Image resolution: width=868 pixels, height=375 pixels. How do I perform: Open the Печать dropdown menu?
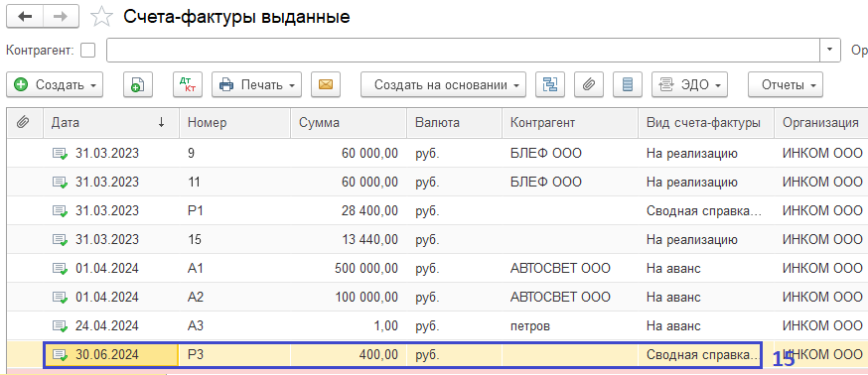point(256,84)
